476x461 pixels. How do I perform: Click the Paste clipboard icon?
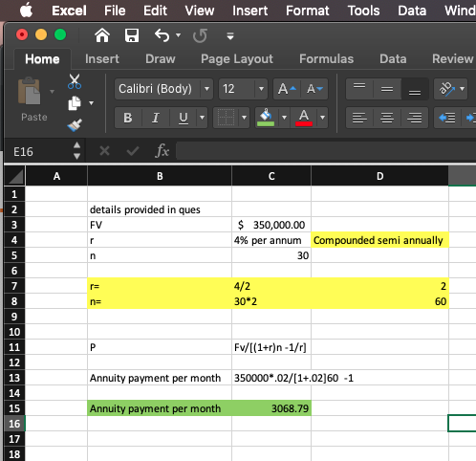[30, 91]
